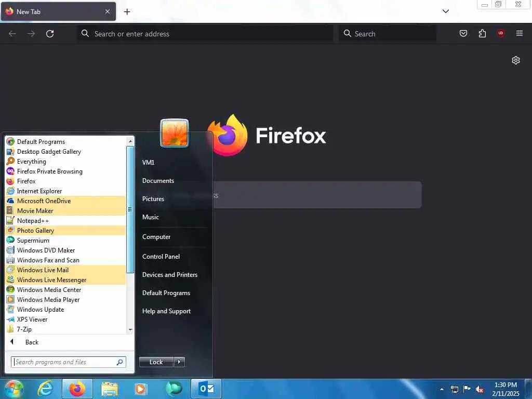The height and width of the screenshot is (399, 532).
Task: Select the New Tab tab
Action: pos(58,11)
